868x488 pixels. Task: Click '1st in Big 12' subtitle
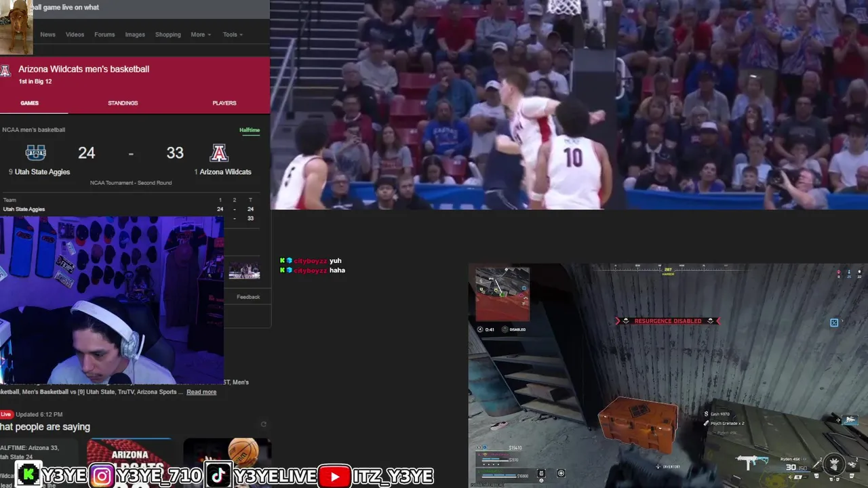pyautogui.click(x=35, y=82)
